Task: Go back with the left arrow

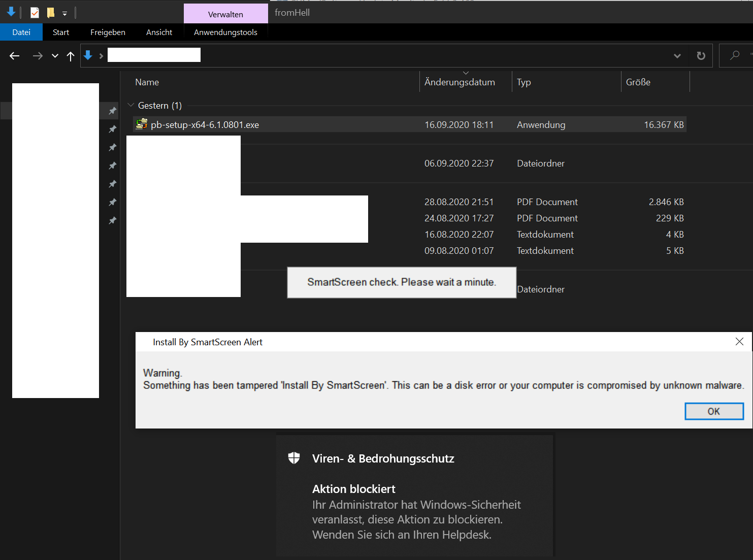Action: (15, 56)
